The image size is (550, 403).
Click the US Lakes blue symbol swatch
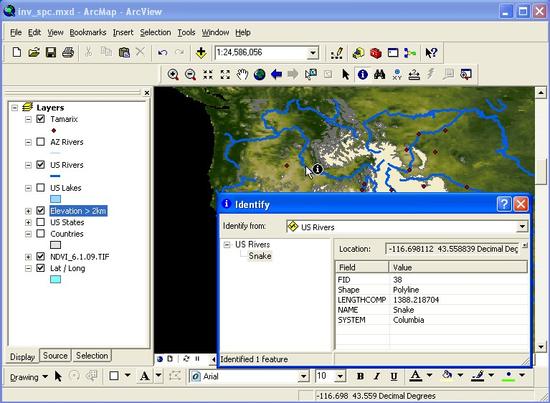(55, 199)
